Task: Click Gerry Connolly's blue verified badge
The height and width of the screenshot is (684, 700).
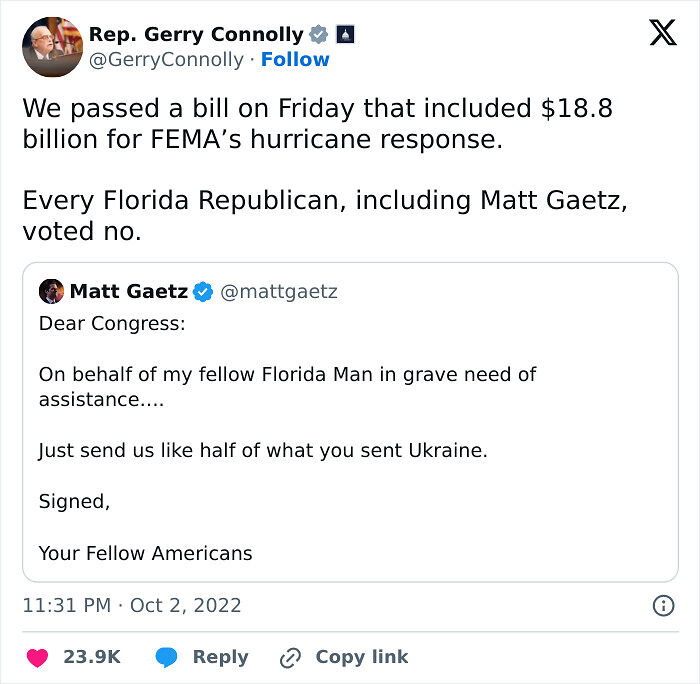Action: click(319, 35)
